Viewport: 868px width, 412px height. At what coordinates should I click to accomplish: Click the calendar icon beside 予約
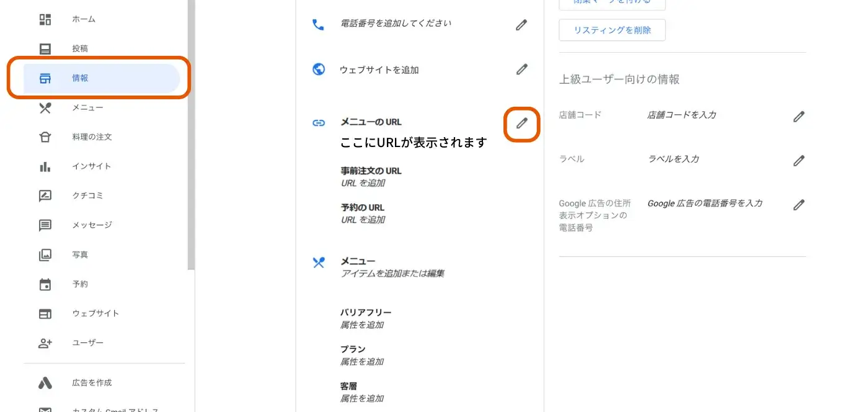point(45,284)
